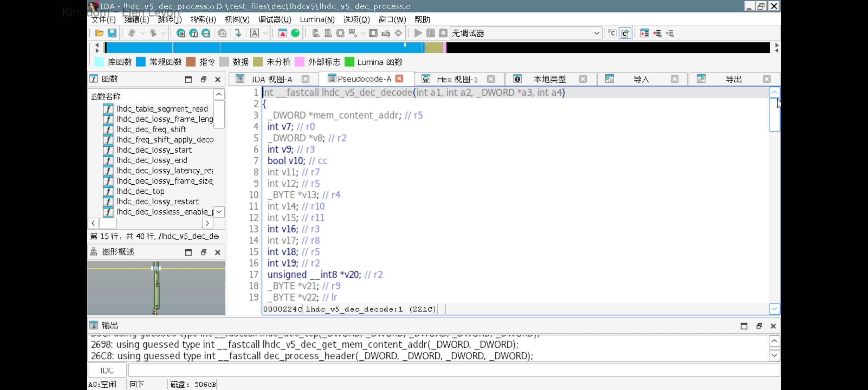Open the Lumina(N) menu
The image size is (868, 390).
coord(317,20)
